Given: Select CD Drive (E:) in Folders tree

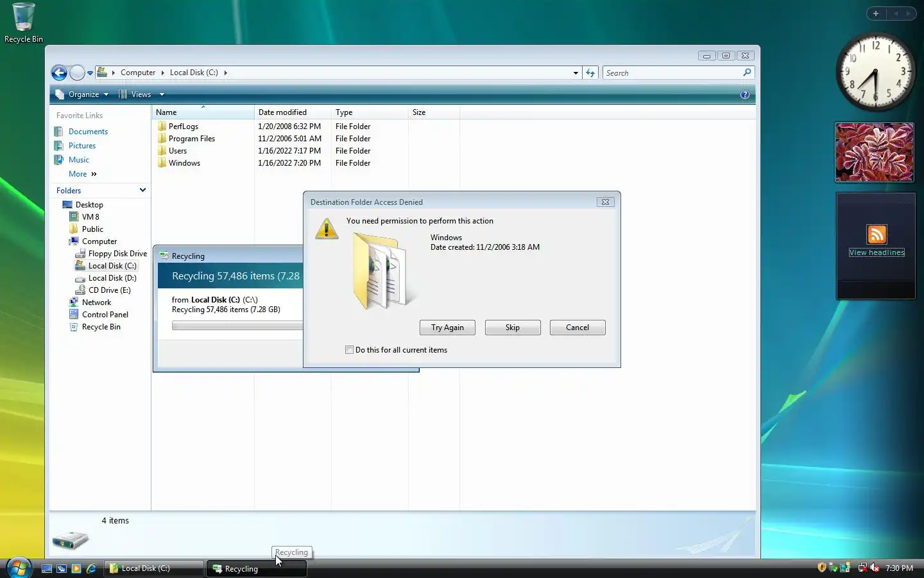Looking at the screenshot, I should click(x=109, y=290).
